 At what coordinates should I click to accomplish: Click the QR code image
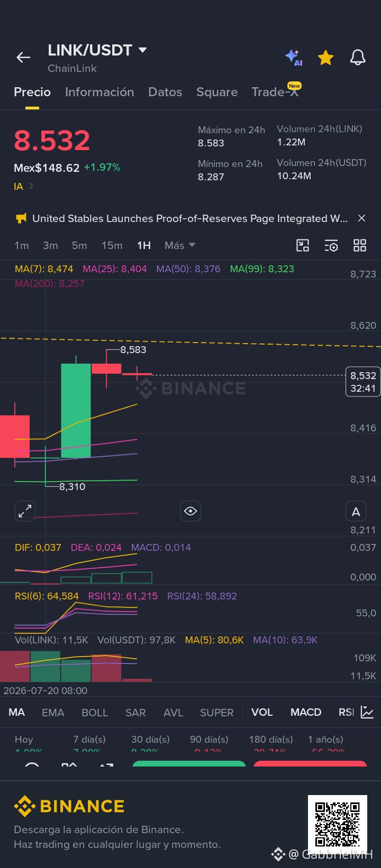click(338, 824)
